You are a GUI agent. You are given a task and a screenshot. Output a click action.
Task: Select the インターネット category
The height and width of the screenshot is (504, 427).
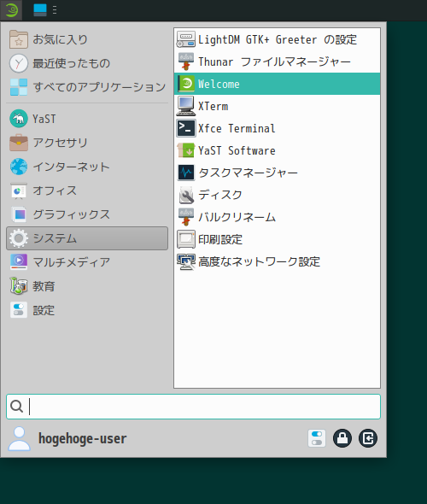[87, 167]
